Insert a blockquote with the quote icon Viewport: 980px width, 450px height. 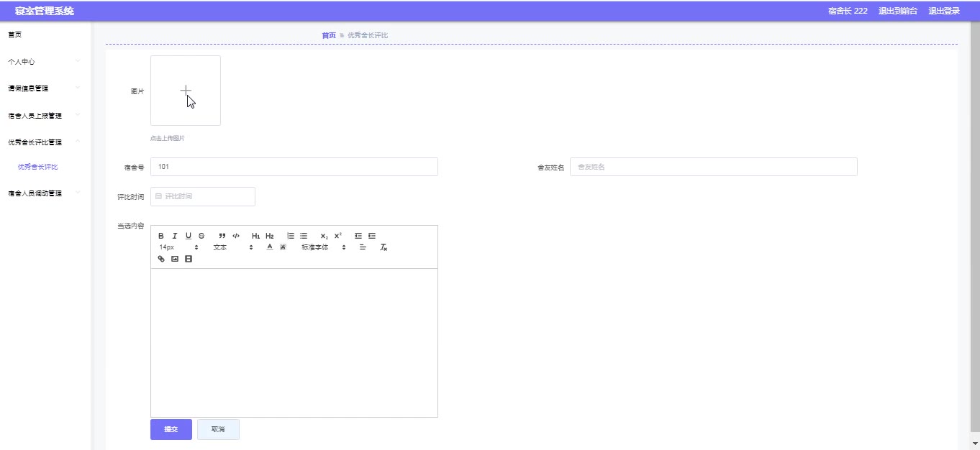click(222, 236)
